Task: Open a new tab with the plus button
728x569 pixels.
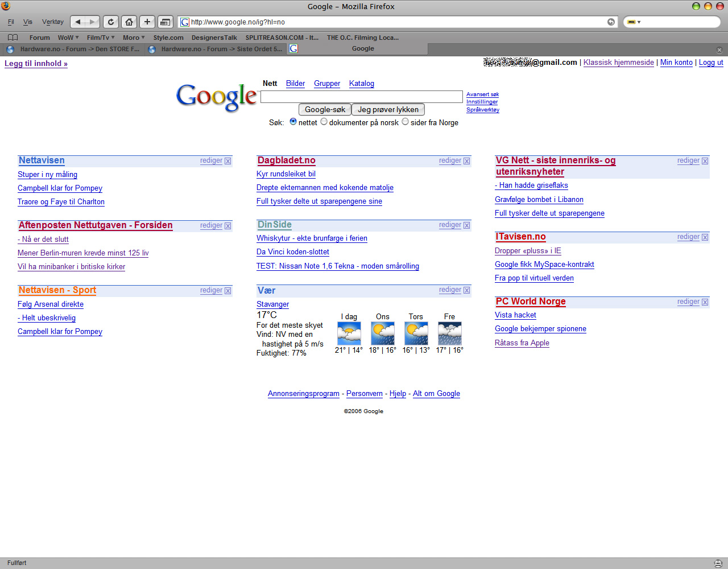Action: tap(147, 22)
